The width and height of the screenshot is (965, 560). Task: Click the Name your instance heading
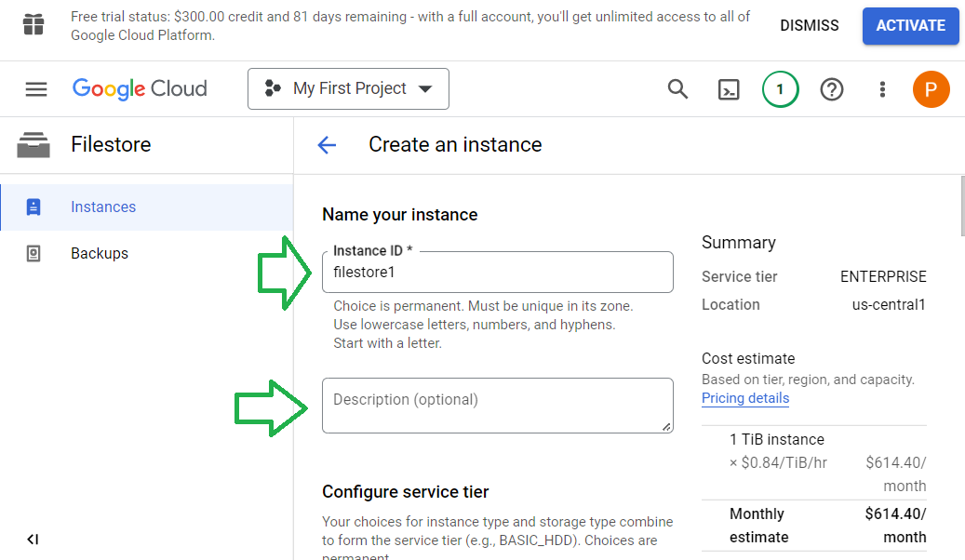[x=400, y=215]
